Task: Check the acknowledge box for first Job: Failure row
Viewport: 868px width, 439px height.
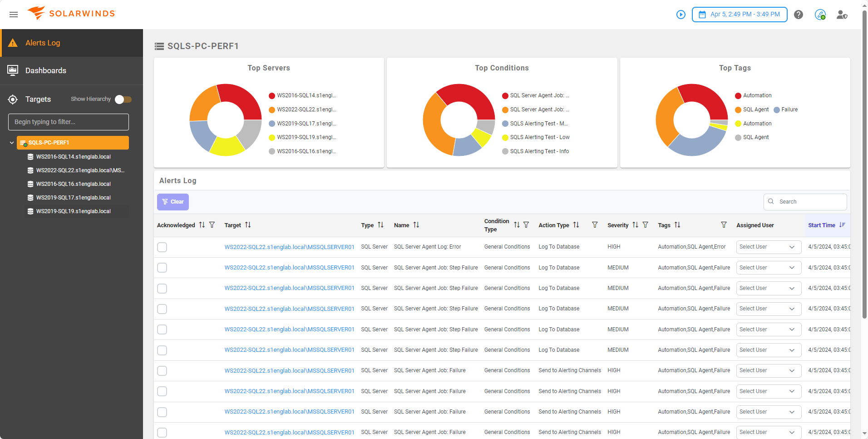Action: (162, 371)
